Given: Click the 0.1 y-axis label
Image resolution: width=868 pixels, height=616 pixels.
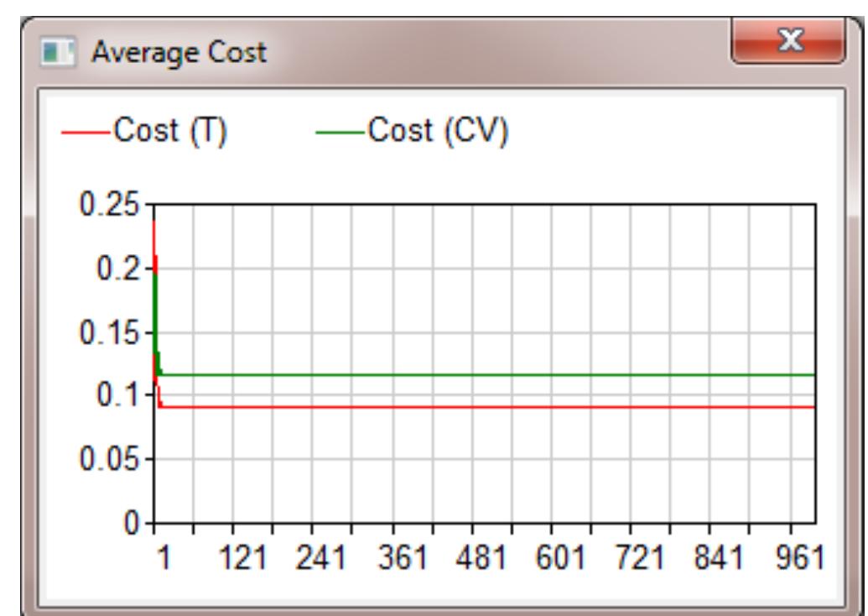Looking at the screenshot, I should [x=118, y=395].
